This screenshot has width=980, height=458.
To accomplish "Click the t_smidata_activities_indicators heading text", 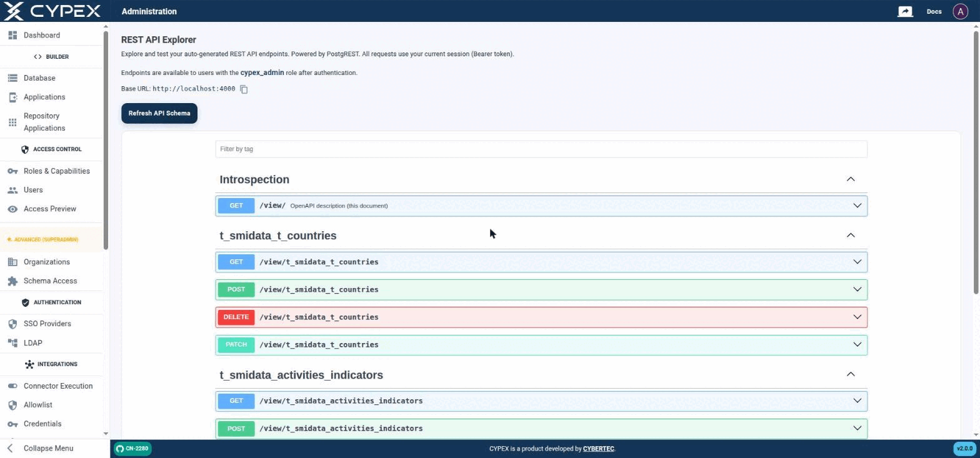I will (301, 375).
